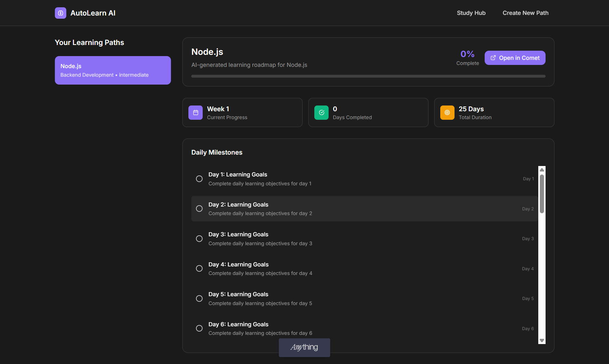The image size is (609, 364).
Task: Mark Day 5 milestone as done
Action: 199,298
